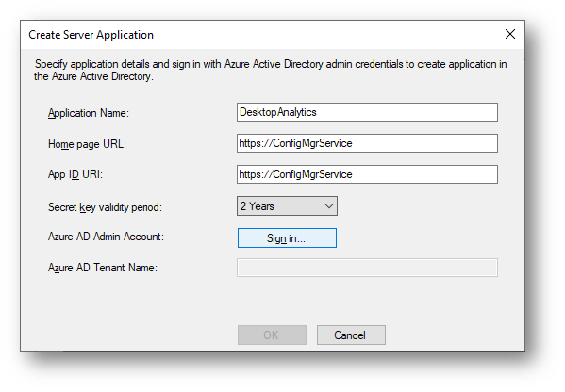Click the 2 Years value text
This screenshot has height=392, width=565.
click(x=257, y=206)
